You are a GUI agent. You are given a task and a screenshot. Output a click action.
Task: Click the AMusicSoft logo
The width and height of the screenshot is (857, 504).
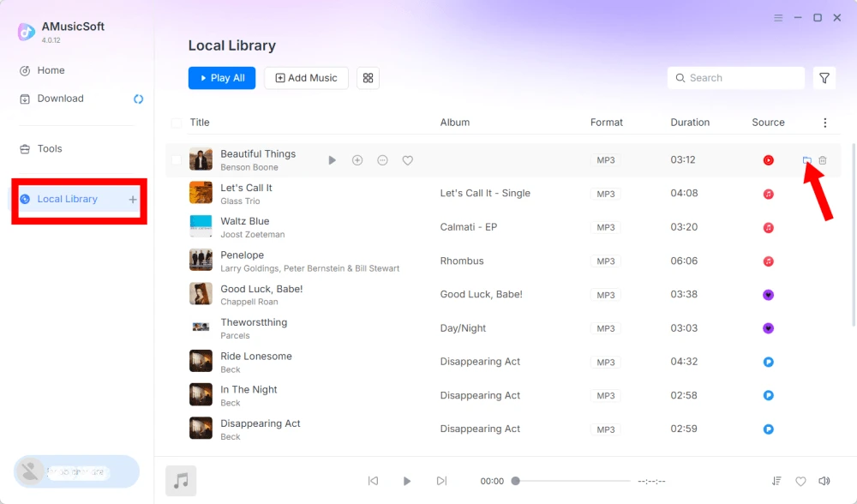tap(27, 32)
